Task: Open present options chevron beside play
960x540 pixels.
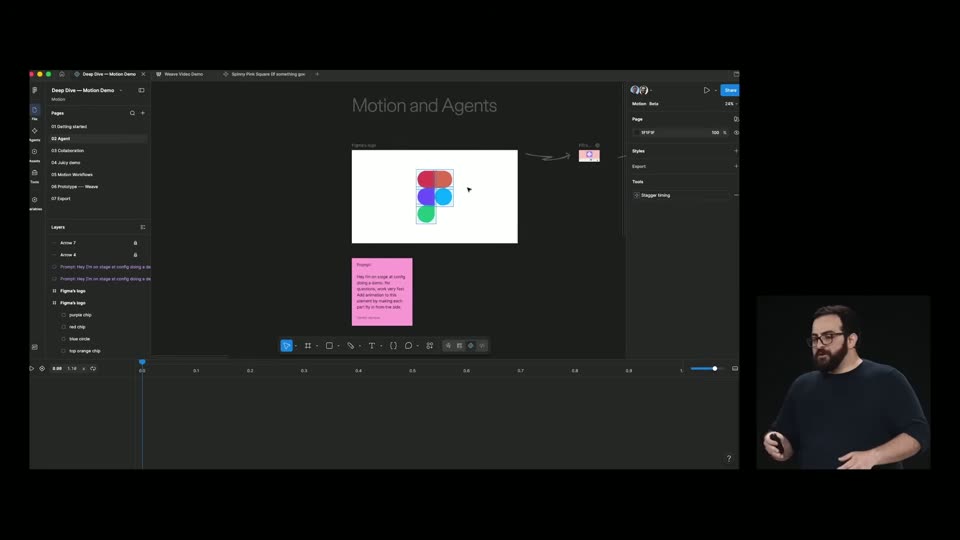Action: coord(715,91)
